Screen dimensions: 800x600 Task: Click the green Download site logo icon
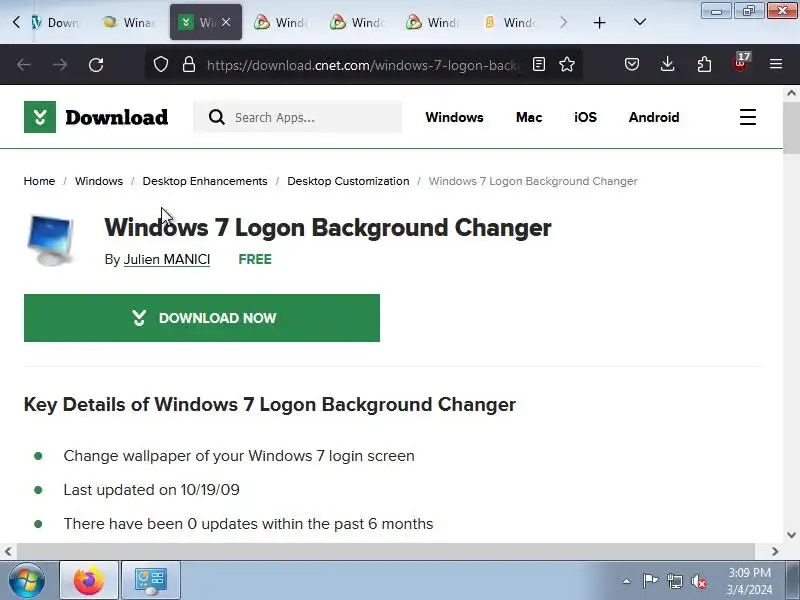[40, 117]
